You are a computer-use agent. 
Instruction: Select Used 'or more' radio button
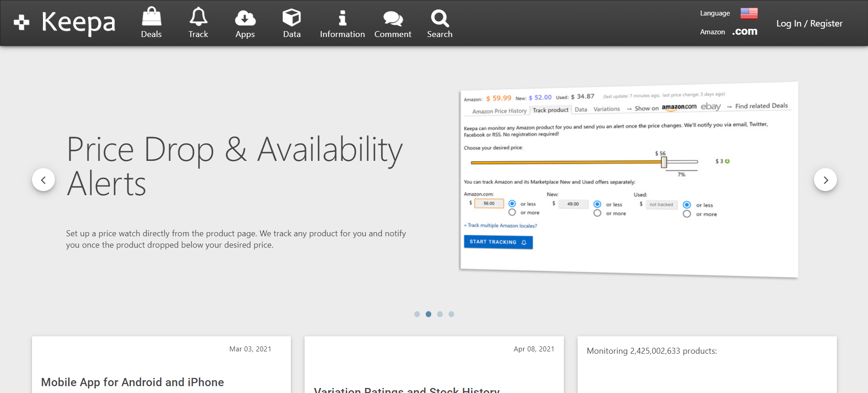[687, 214]
